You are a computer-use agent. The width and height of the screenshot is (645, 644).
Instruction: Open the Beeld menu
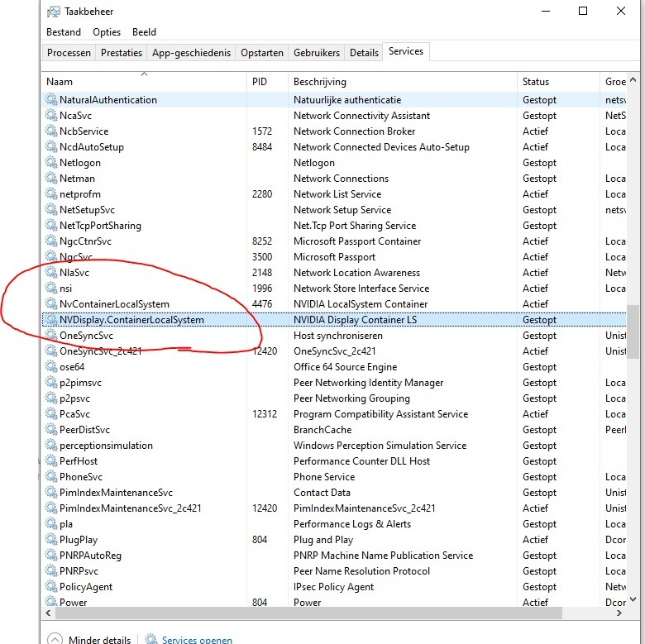pos(144,32)
